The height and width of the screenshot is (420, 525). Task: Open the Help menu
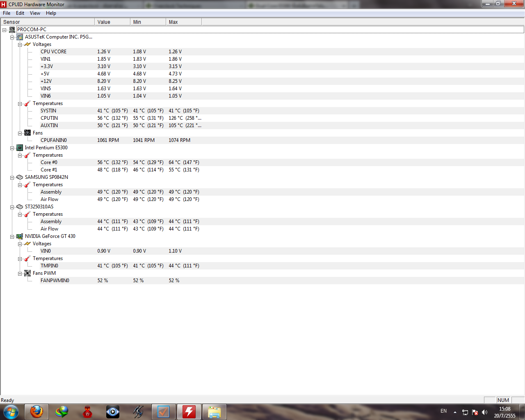[51, 13]
